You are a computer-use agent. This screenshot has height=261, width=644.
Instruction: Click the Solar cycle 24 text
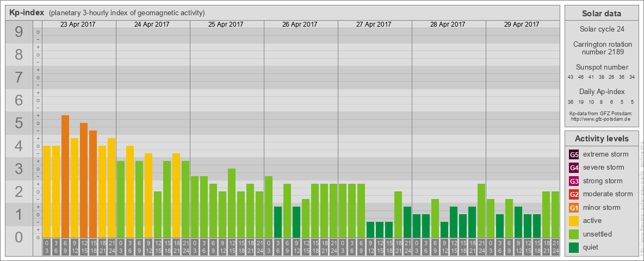tap(601, 29)
